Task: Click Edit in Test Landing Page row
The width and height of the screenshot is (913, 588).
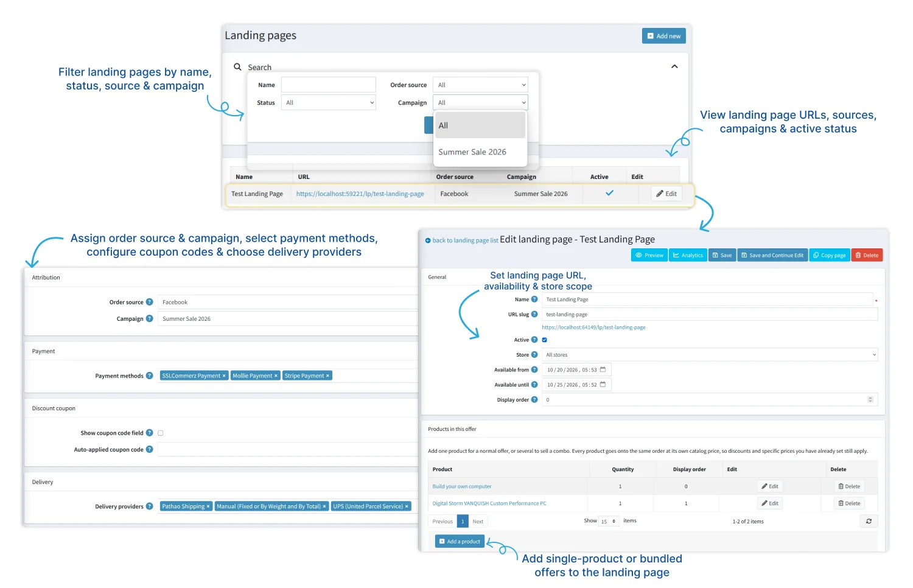Action: coord(666,194)
